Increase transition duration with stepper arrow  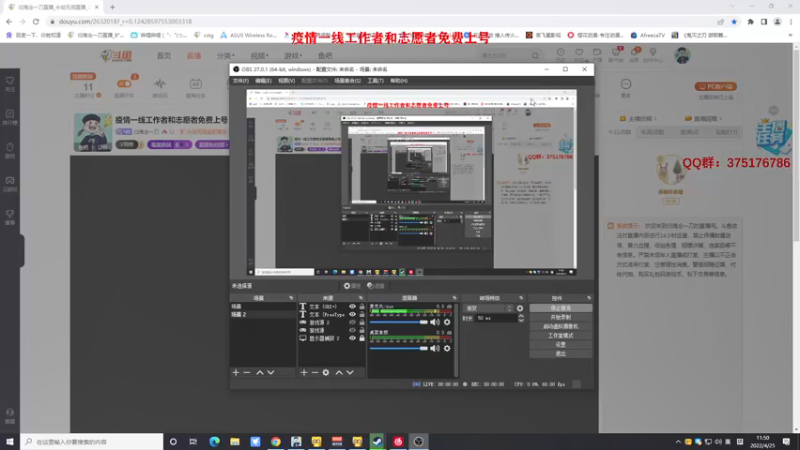(x=521, y=316)
